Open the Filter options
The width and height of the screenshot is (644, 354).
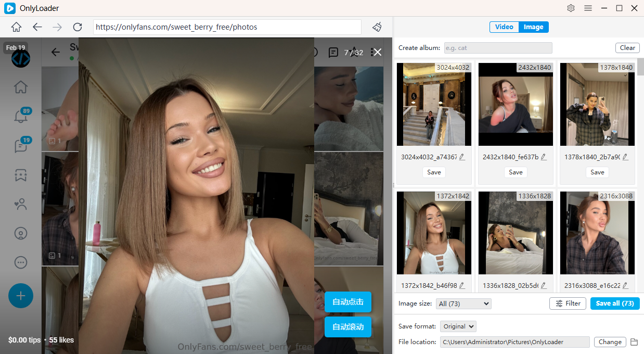click(568, 304)
